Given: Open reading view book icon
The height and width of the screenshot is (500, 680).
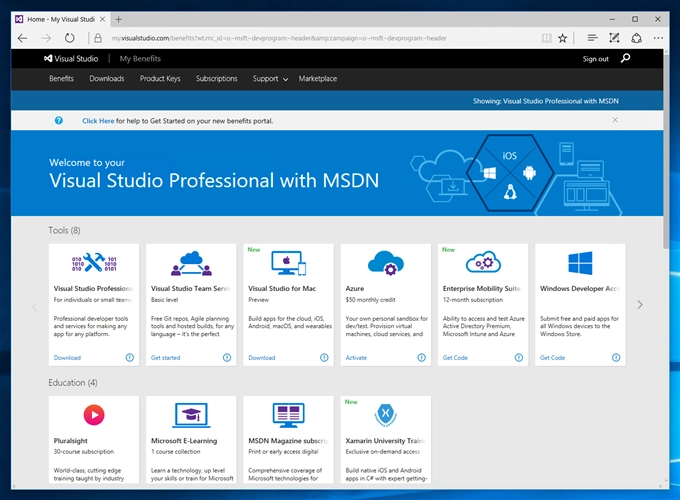Looking at the screenshot, I should [546, 38].
